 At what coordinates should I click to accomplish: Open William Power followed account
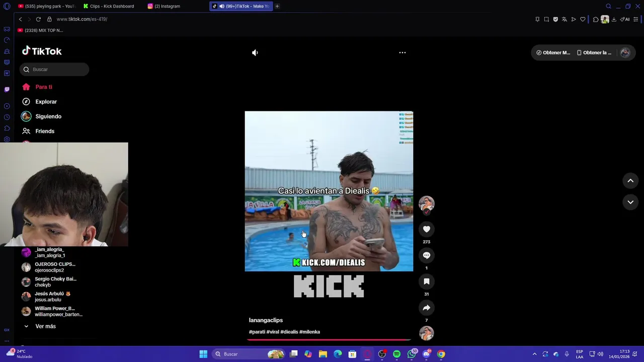pos(53,311)
